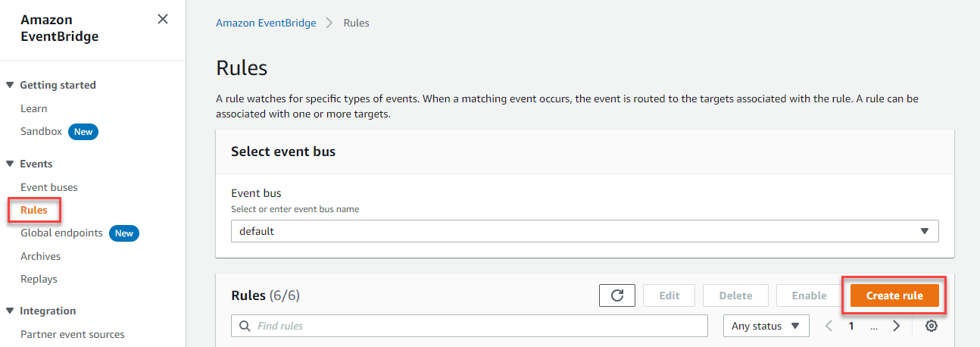
Task: Open the rules table settings gear
Action: 932,326
